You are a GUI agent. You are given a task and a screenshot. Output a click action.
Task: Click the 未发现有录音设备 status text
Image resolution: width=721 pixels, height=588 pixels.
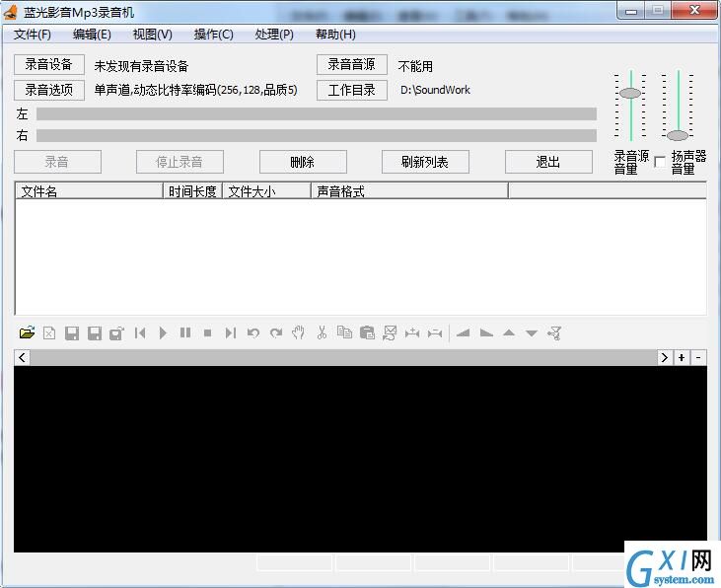pyautogui.click(x=142, y=66)
